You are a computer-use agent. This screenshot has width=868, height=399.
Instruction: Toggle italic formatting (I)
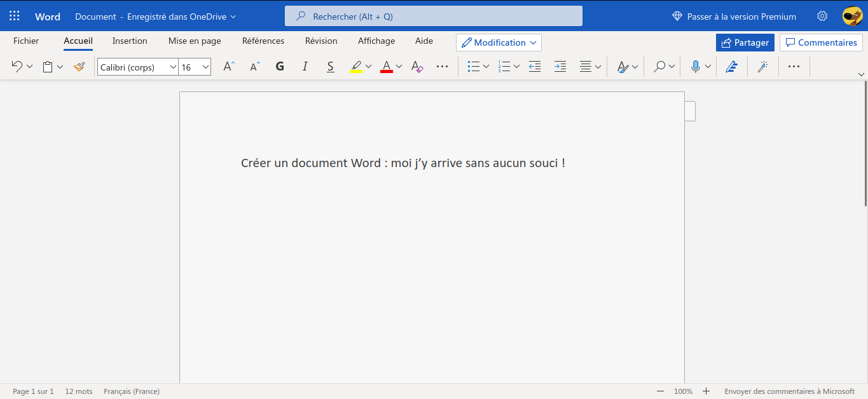[x=305, y=67]
